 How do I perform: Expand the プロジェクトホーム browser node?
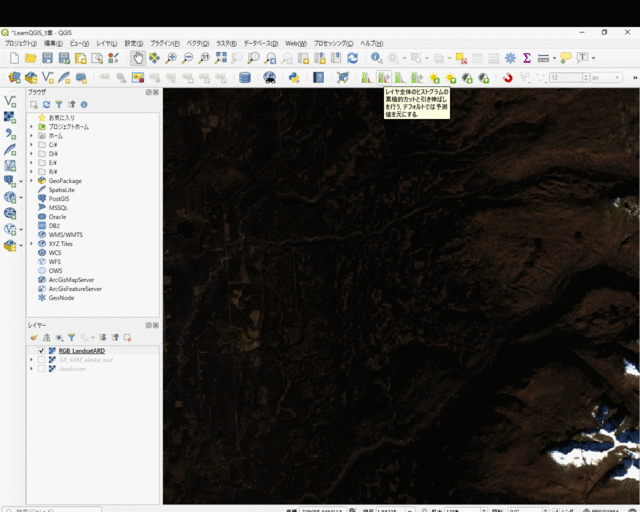click(x=31, y=127)
